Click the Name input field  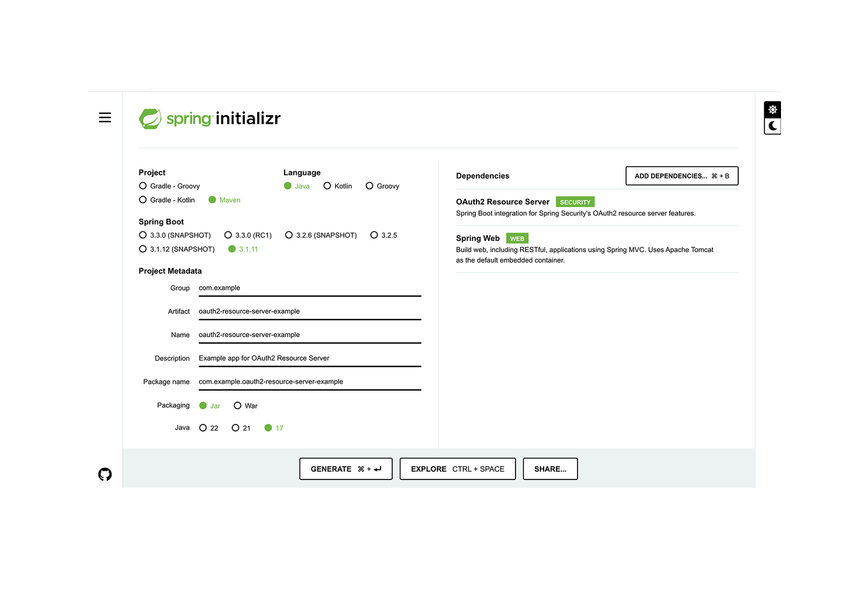click(310, 335)
